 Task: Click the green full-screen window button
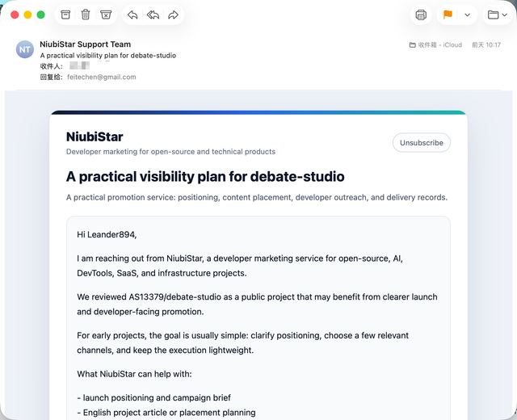(41, 15)
